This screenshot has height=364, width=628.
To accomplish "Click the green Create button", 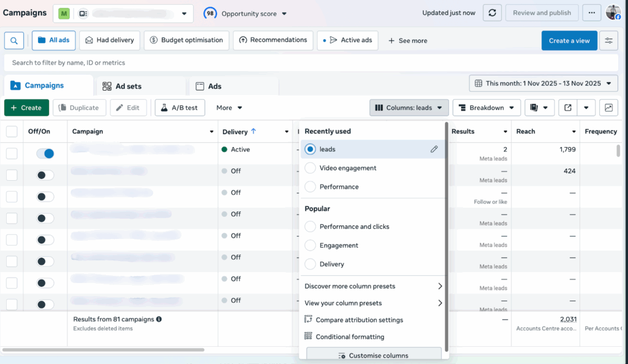I will 26,108.
